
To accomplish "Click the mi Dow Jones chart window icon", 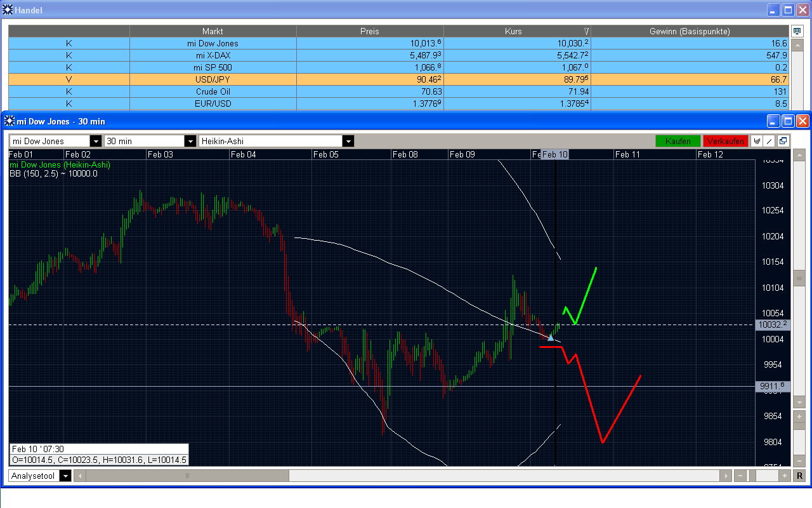I will point(10,121).
